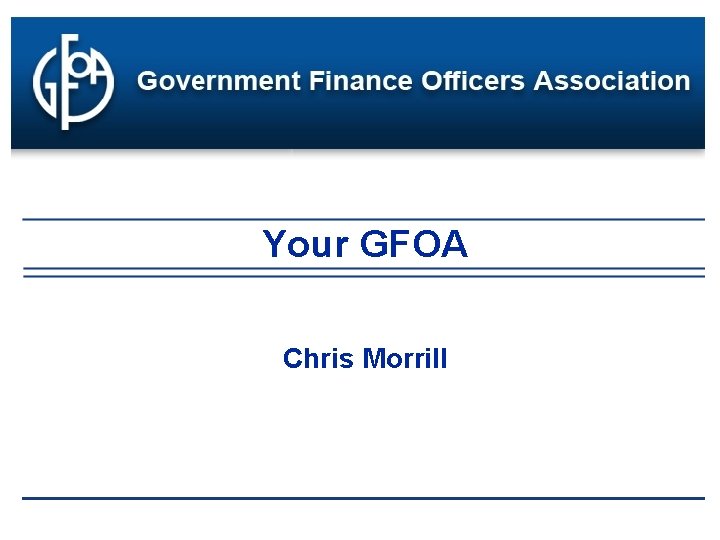Select the Your GFOA slide title
This screenshot has width=720, height=540.
365,244
